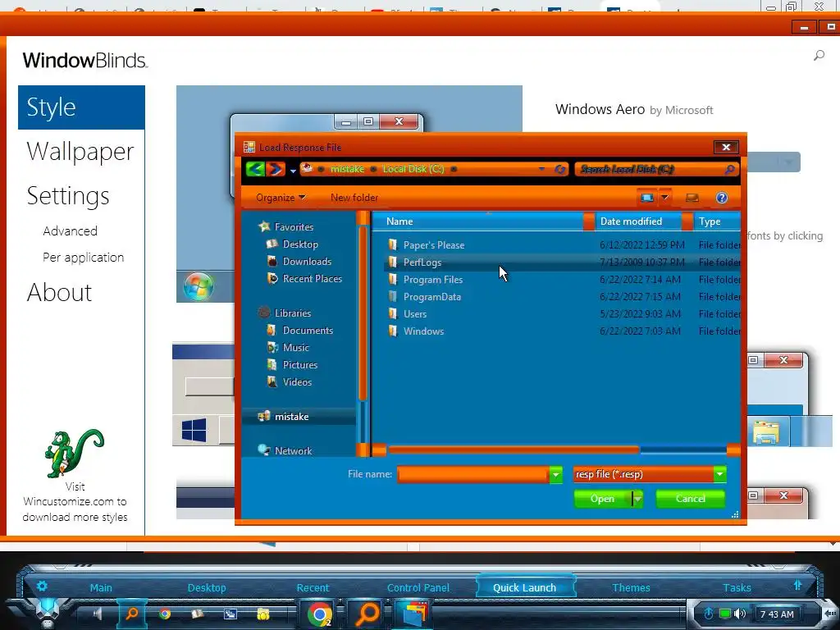This screenshot has width=840, height=630.
Task: Click the speaker volume tray icon
Action: 741,614
